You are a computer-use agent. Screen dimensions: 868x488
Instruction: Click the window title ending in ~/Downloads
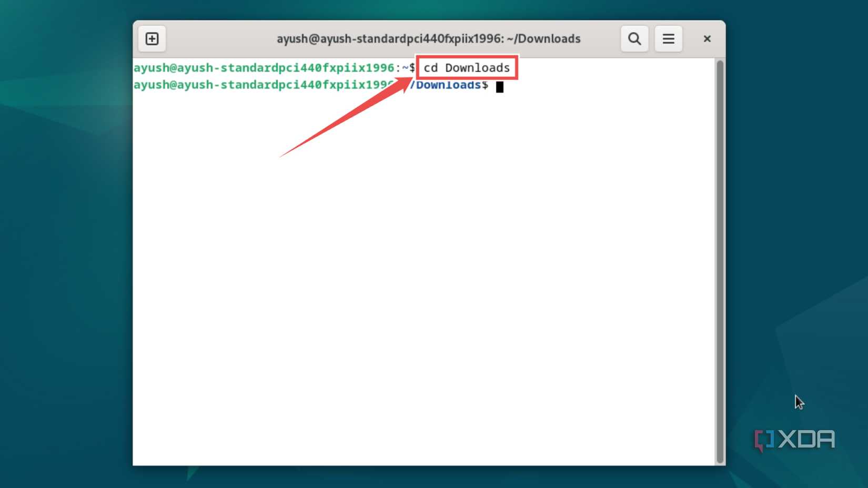pos(429,39)
